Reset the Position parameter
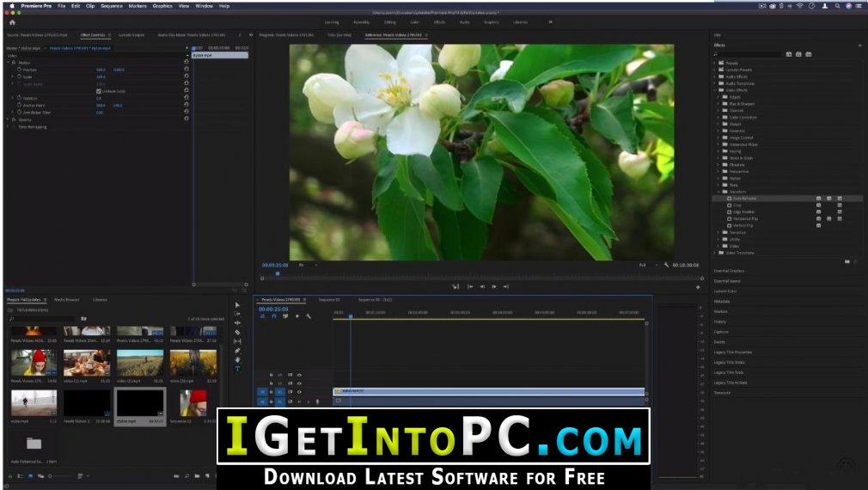 [186, 70]
